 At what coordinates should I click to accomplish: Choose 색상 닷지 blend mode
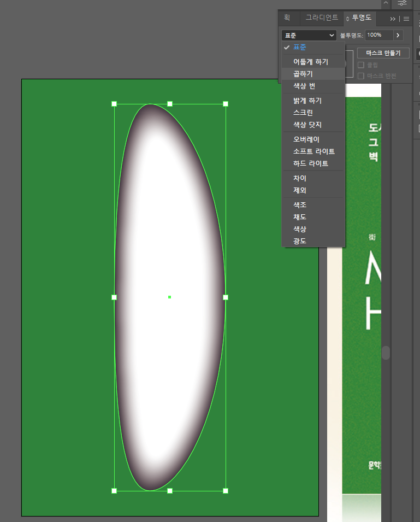313,125
